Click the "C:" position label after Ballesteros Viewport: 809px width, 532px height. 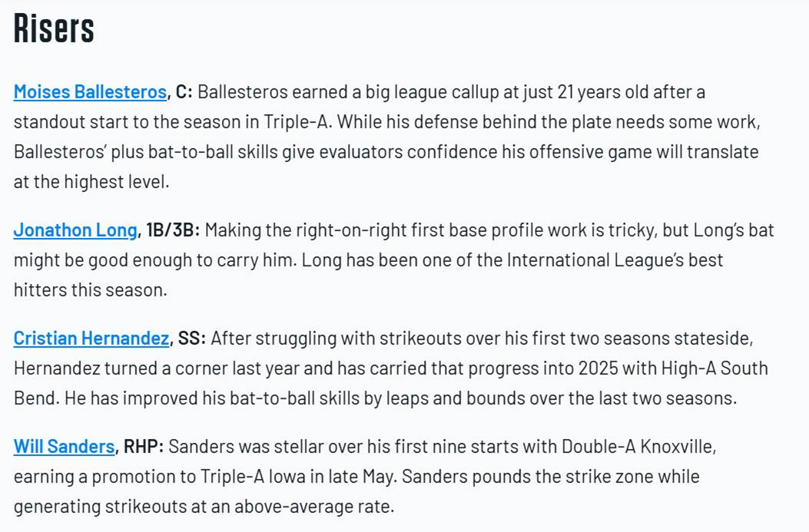click(x=184, y=92)
